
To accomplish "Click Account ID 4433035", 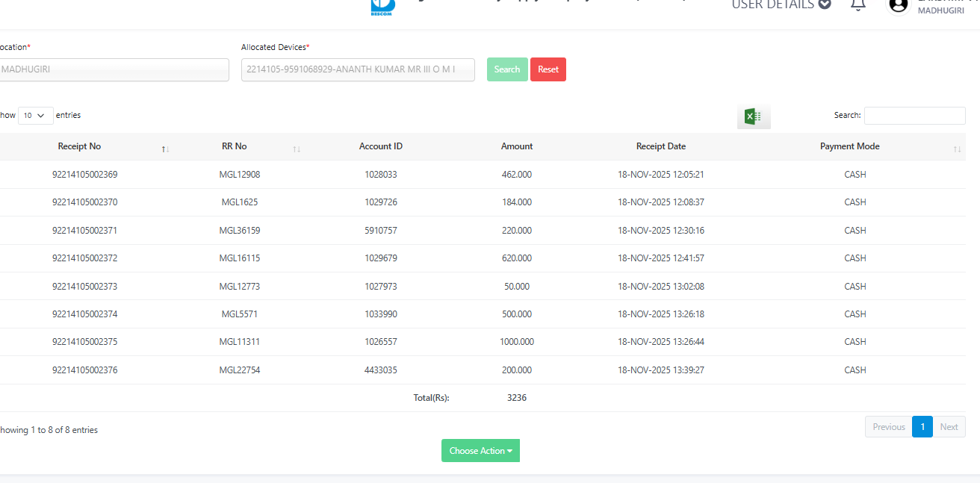I will pos(381,370).
